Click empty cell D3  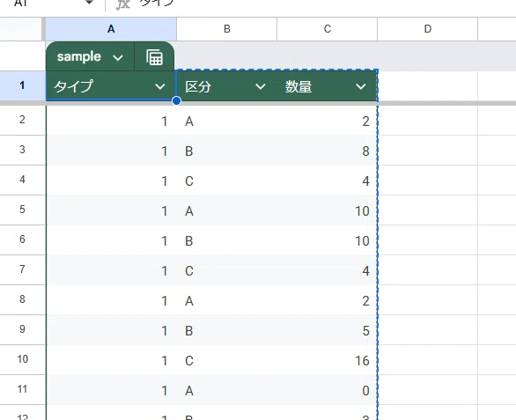point(427,151)
